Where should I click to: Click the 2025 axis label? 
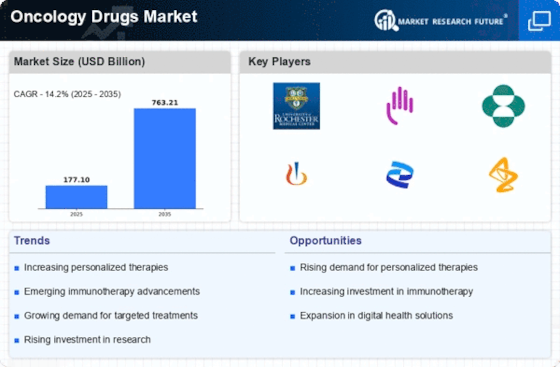pyautogui.click(x=76, y=214)
